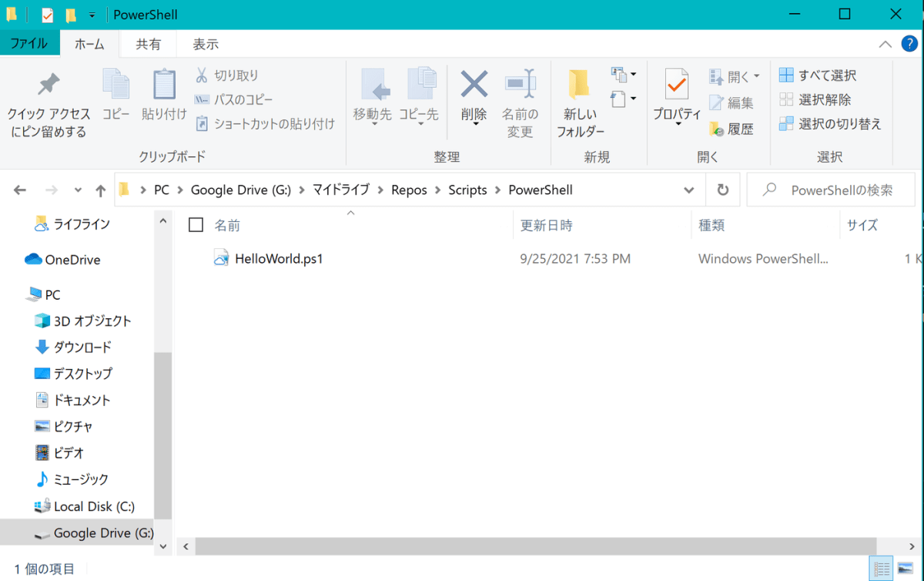Screen dimensions: 924x581
Task: Select PC in the navigation pane
Action: tap(43, 295)
